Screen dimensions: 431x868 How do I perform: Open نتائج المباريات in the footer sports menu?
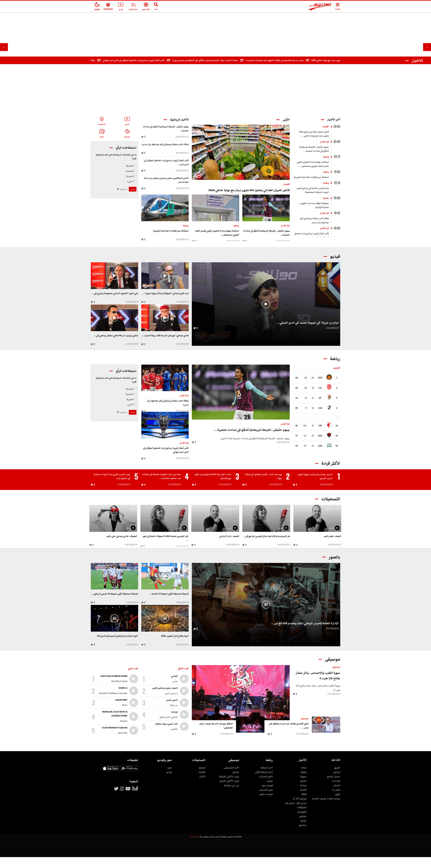coord(266,777)
